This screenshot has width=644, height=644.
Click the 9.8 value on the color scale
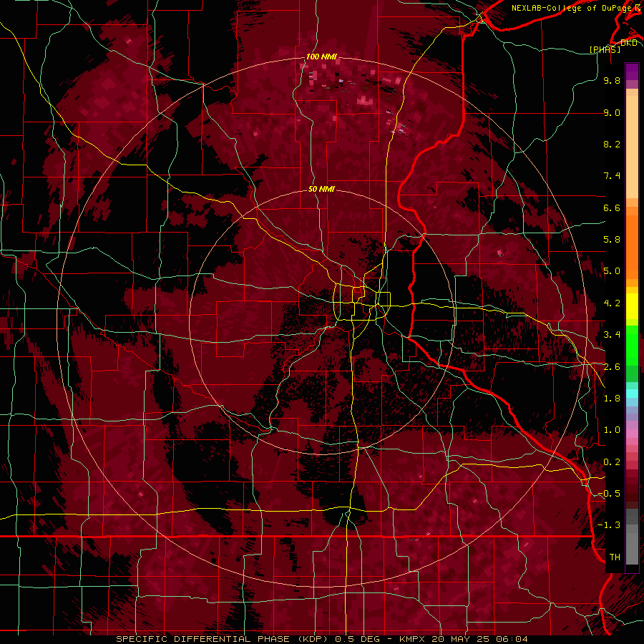click(612, 80)
